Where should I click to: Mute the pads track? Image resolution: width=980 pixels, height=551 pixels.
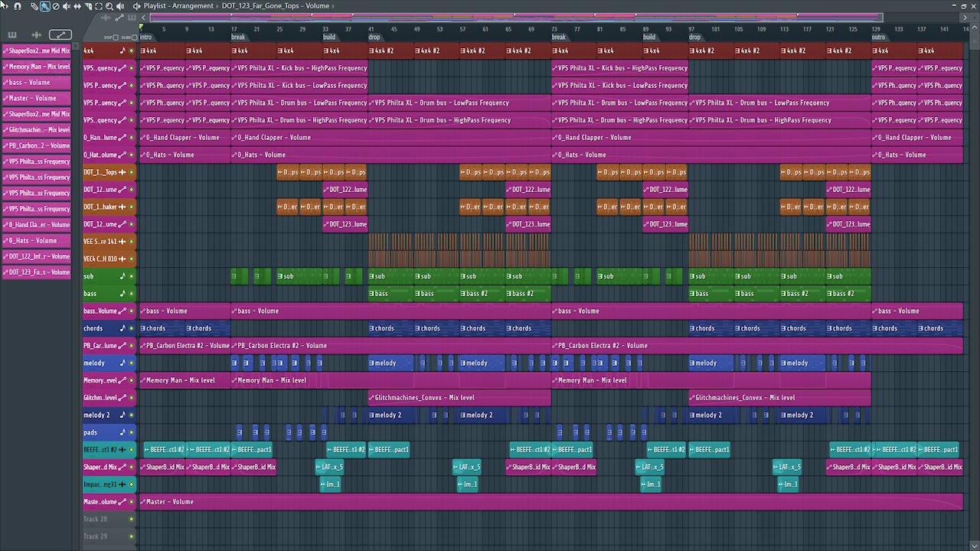tap(132, 432)
